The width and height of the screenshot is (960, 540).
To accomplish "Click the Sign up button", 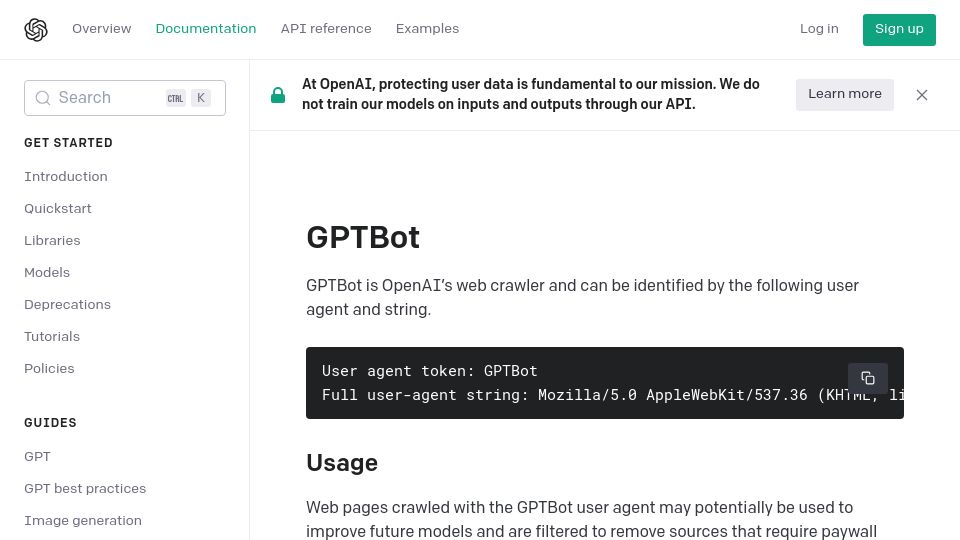I will coord(899,29).
